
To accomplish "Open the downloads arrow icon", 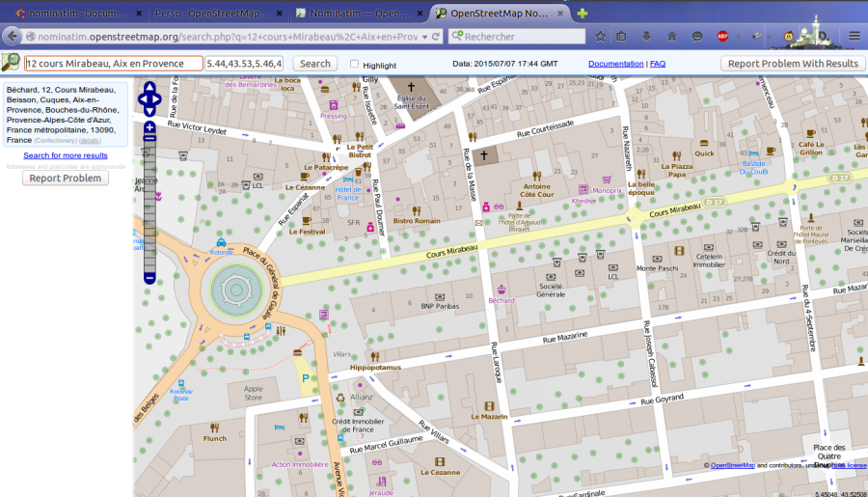I will coord(646,37).
